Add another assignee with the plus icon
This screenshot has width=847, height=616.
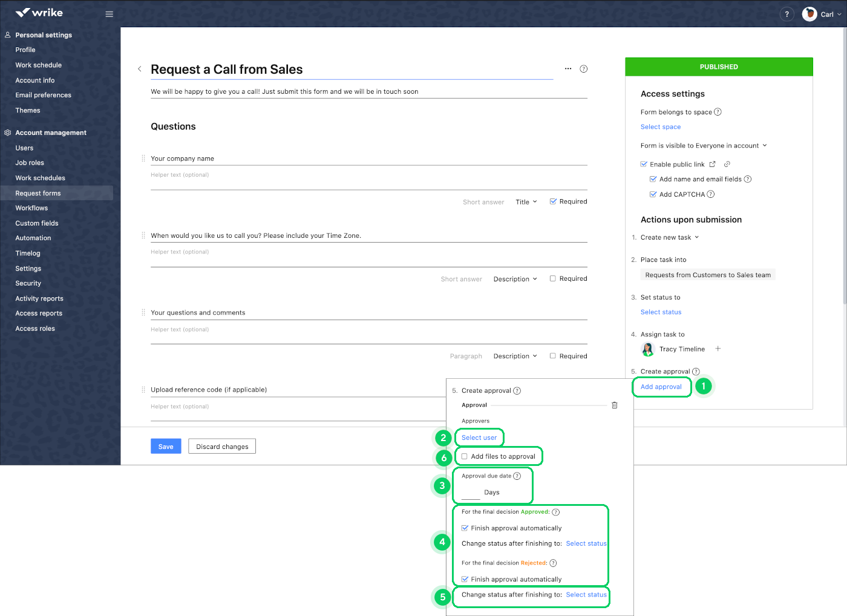coord(718,349)
